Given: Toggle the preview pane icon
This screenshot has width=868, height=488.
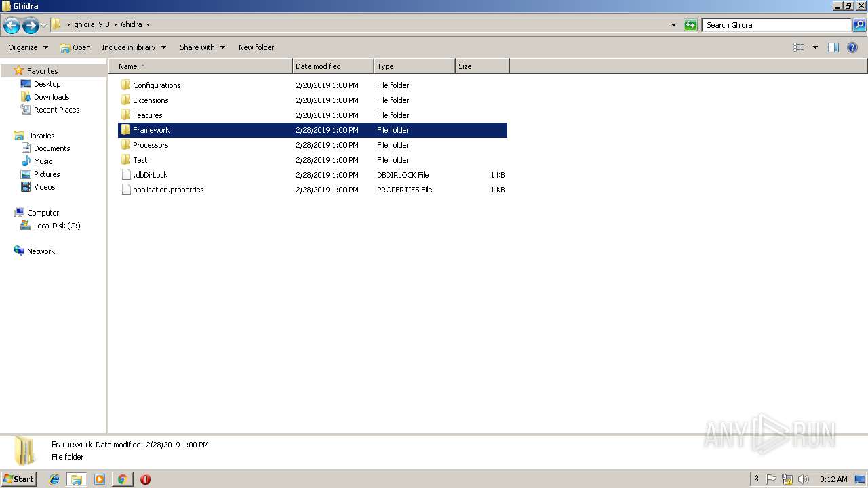Looking at the screenshot, I should 833,47.
